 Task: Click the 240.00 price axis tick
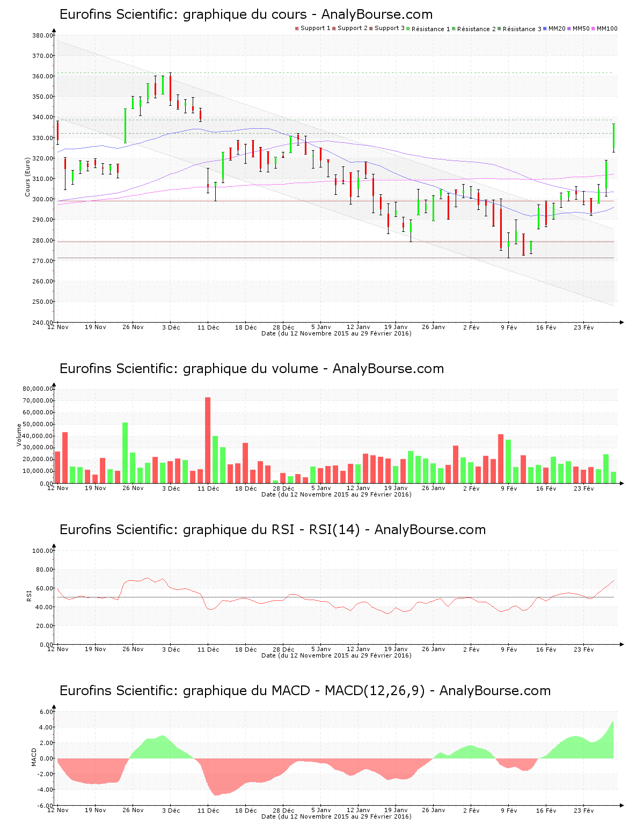[43, 322]
